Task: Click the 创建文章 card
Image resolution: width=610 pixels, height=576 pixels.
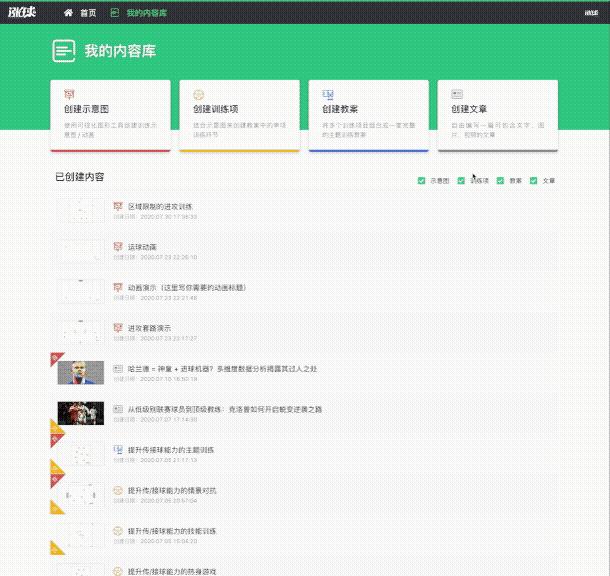Action: [498, 116]
